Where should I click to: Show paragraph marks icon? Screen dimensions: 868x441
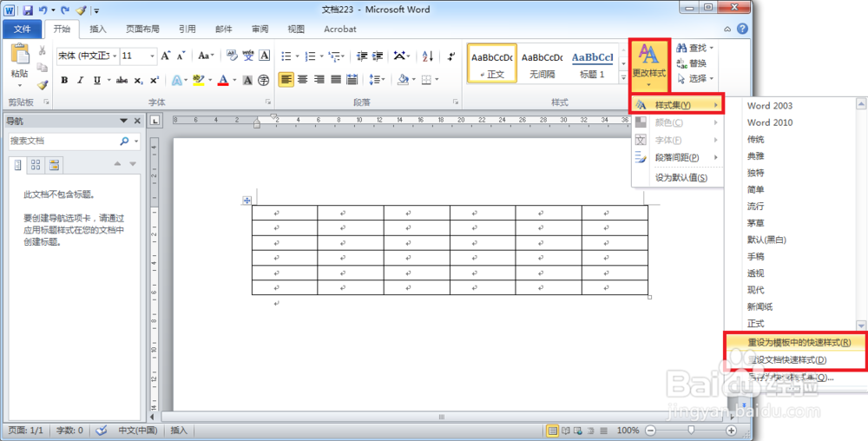[451, 56]
